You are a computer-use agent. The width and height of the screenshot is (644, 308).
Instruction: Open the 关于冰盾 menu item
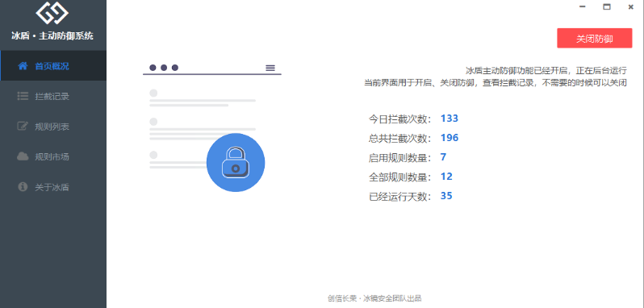[x=53, y=187]
